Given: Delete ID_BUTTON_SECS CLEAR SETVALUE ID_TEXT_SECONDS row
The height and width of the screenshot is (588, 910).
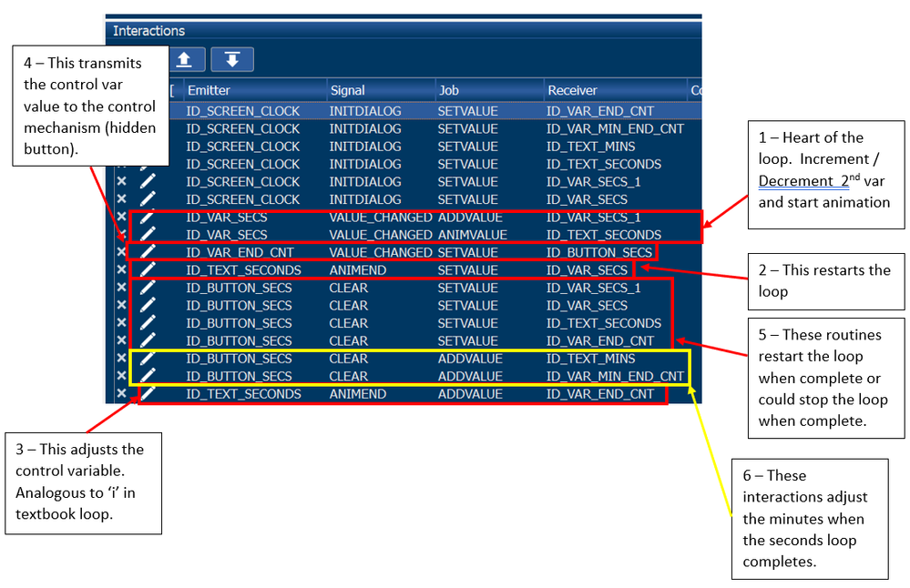Looking at the screenshot, I should 121,323.
